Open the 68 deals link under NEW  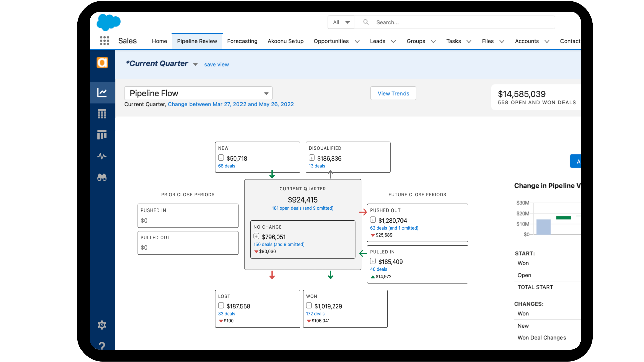pos(227,166)
